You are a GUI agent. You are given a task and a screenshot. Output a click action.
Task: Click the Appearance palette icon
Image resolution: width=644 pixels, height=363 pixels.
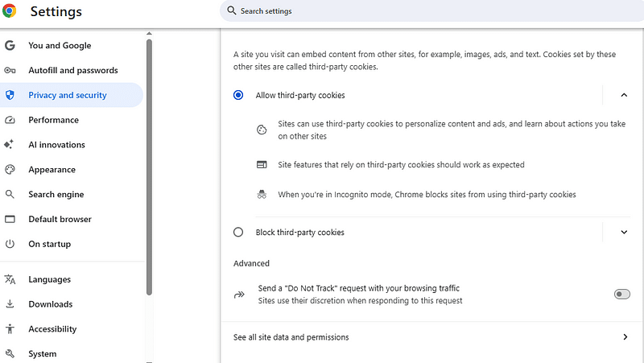(x=10, y=170)
